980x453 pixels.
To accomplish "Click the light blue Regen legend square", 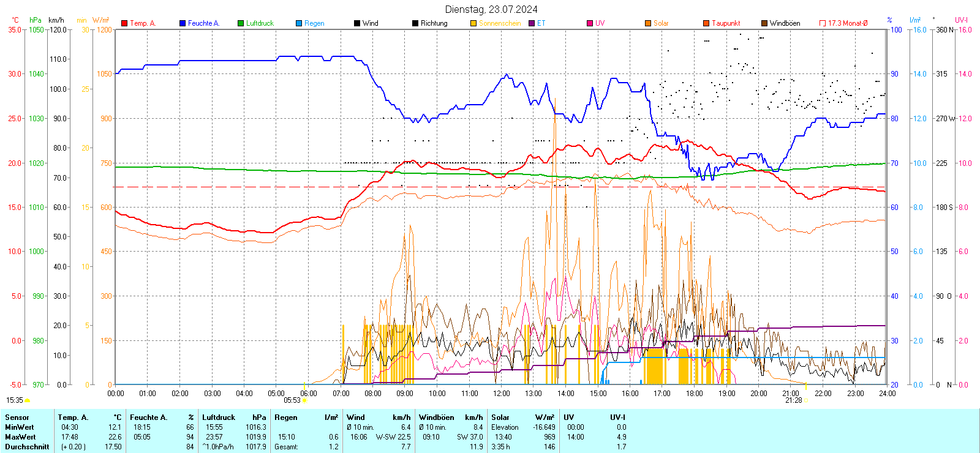I will 299,23.
